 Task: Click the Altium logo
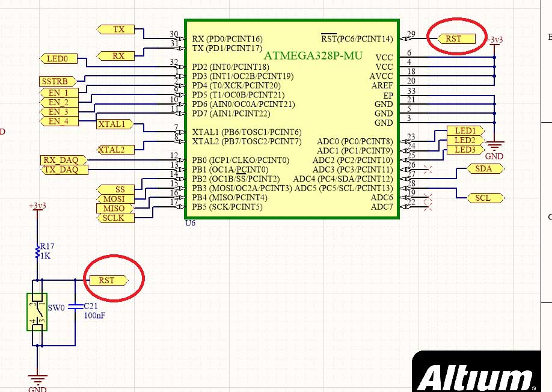click(476, 378)
